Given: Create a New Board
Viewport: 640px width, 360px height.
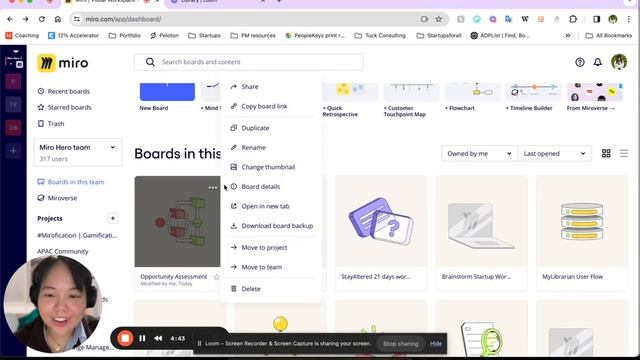Looking at the screenshot, I should pyautogui.click(x=167, y=97).
